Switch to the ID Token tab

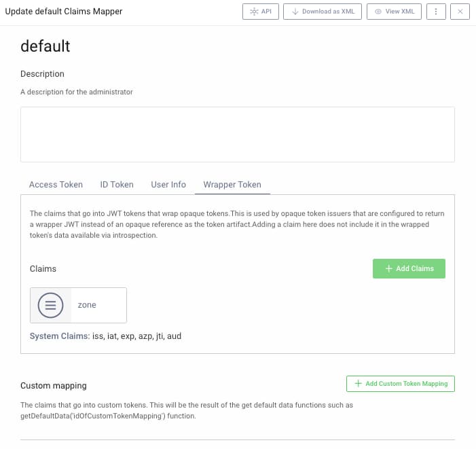[x=117, y=184]
